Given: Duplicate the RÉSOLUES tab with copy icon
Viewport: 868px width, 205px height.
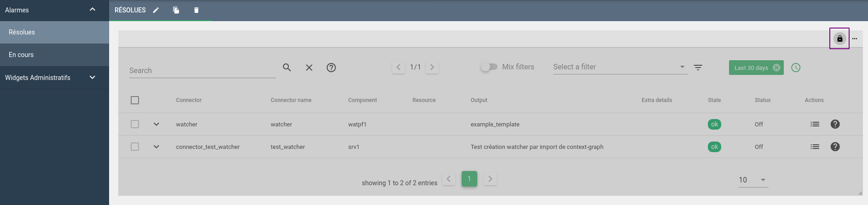Looking at the screenshot, I should 176,10.
